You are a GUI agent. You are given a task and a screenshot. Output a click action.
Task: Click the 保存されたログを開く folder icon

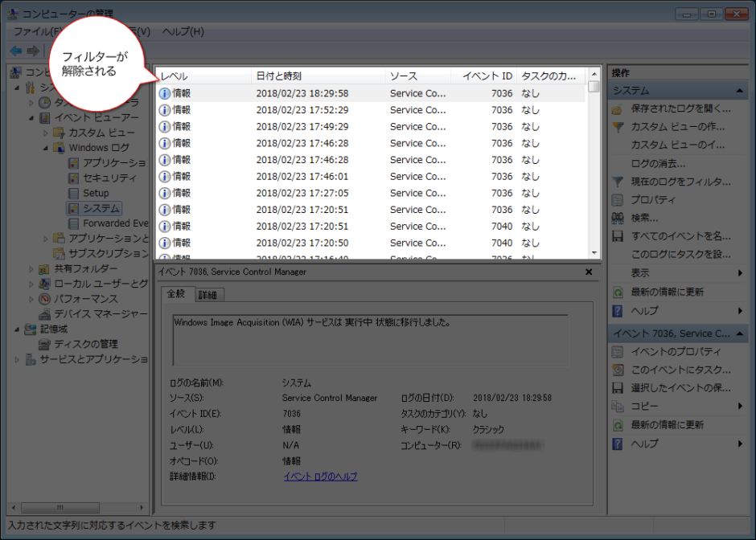618,108
